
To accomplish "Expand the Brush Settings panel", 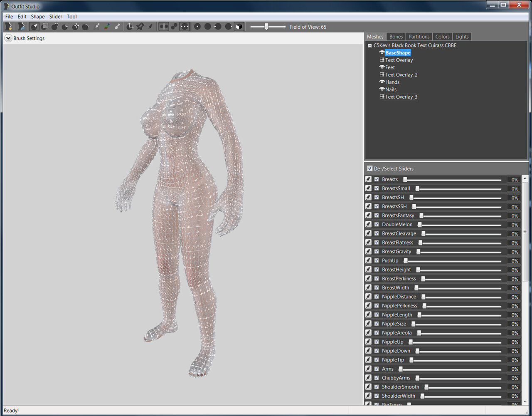I will pos(8,38).
